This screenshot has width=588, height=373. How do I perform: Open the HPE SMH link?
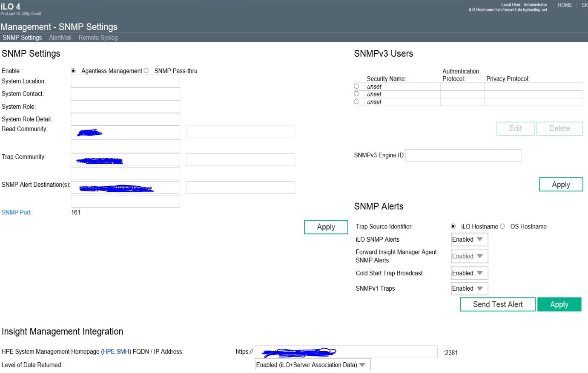click(x=116, y=352)
